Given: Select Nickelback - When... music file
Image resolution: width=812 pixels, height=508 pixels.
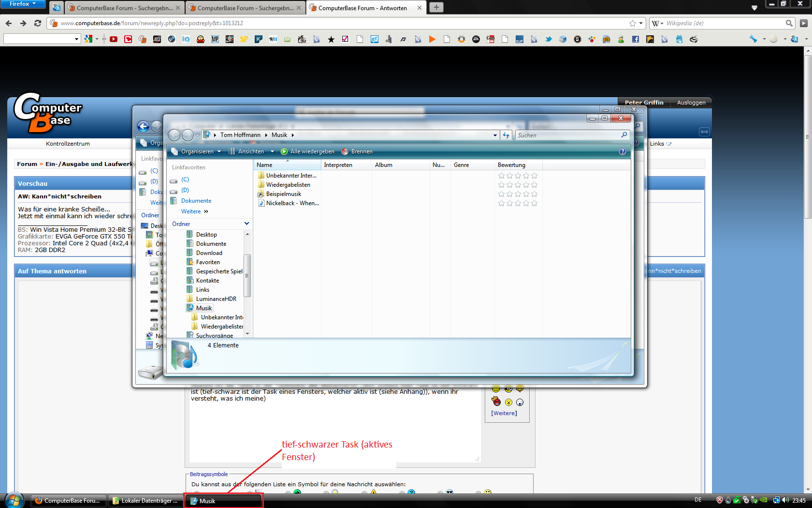Looking at the screenshot, I should point(288,203).
